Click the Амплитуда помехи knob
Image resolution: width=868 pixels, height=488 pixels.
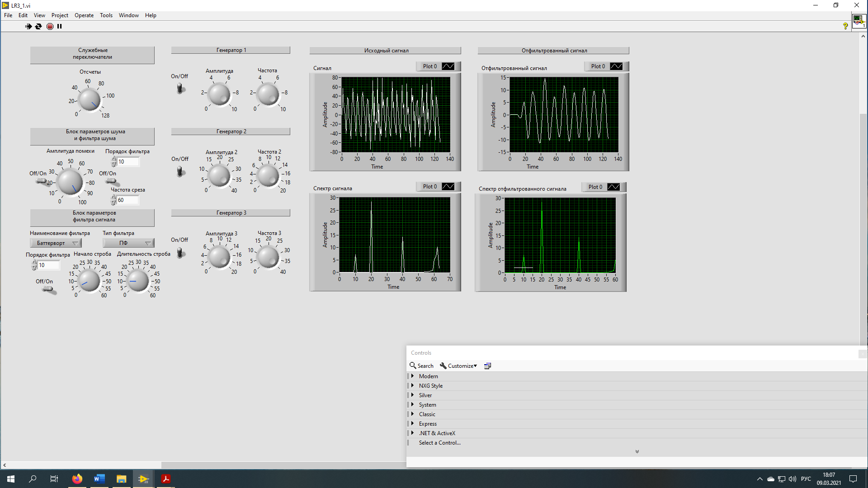point(71,183)
